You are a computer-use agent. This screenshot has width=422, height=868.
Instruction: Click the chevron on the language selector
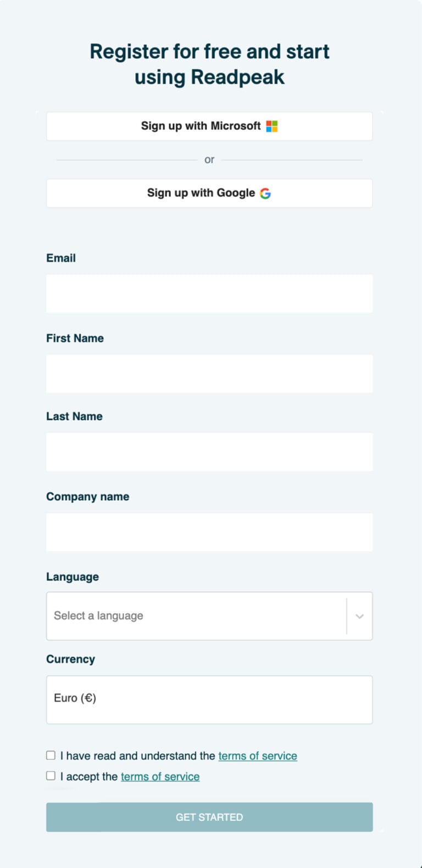pos(359,616)
